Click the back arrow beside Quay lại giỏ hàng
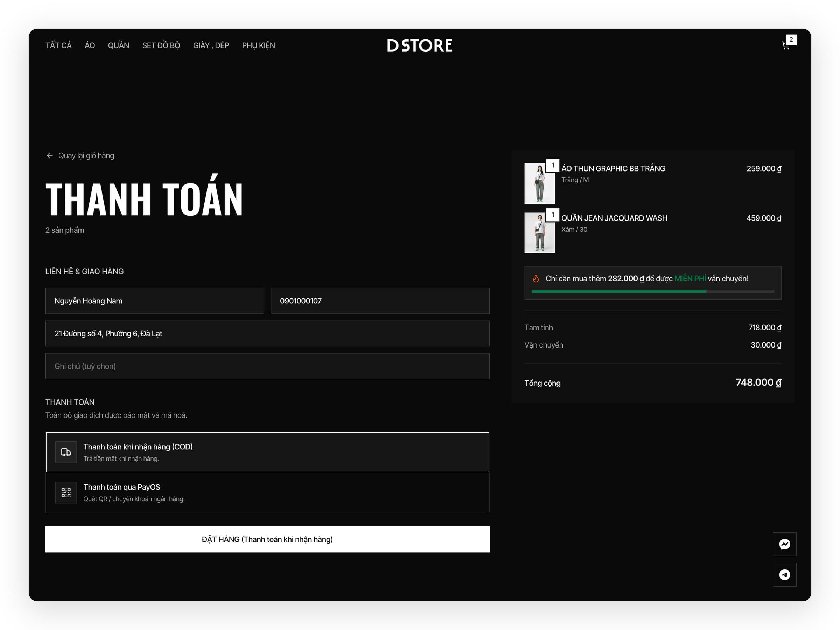This screenshot has width=840, height=630. [x=49, y=156]
